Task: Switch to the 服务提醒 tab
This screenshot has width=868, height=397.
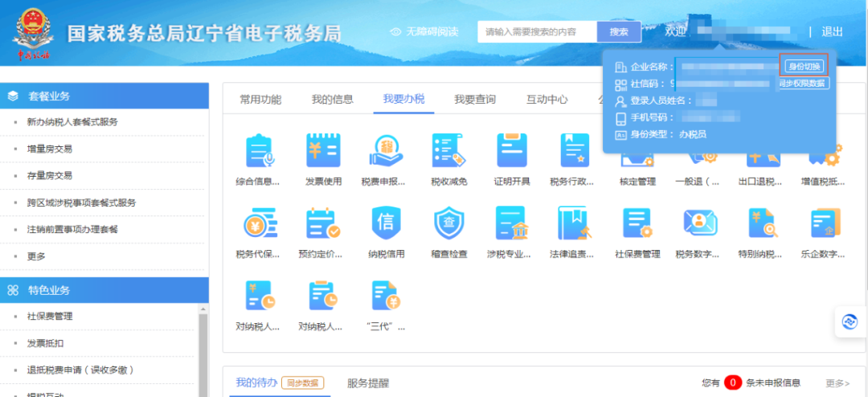Action: (368, 383)
